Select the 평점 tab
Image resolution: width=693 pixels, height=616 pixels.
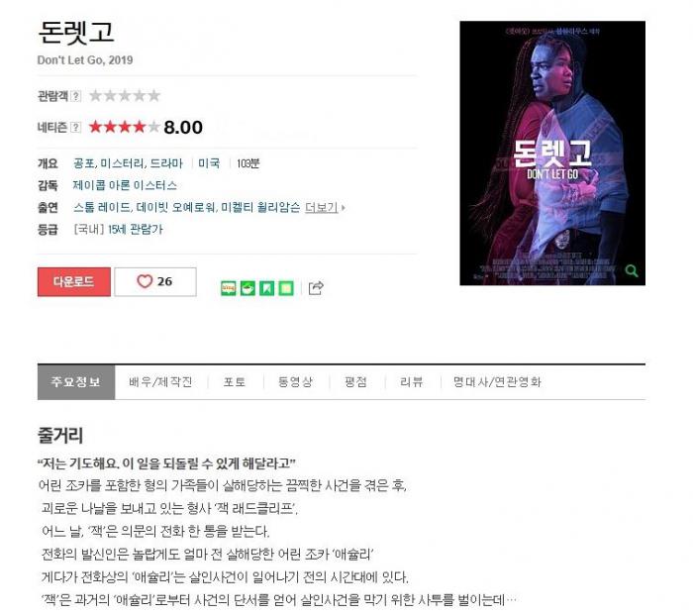click(x=355, y=381)
